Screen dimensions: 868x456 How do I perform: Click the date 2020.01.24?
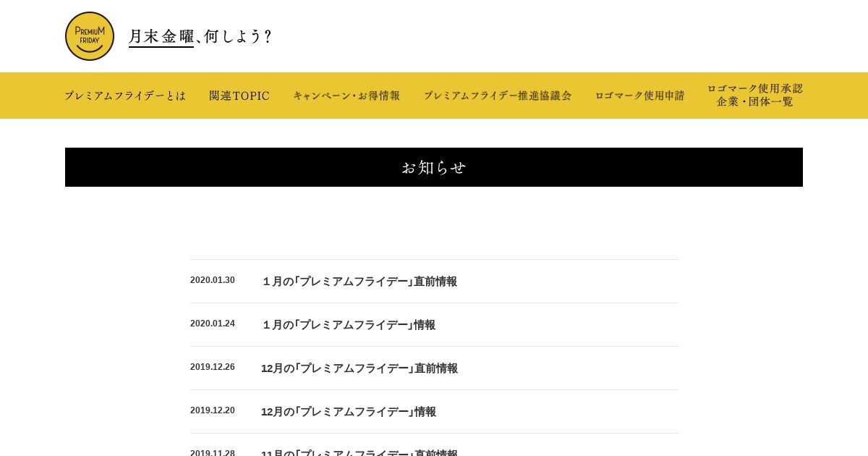(213, 324)
